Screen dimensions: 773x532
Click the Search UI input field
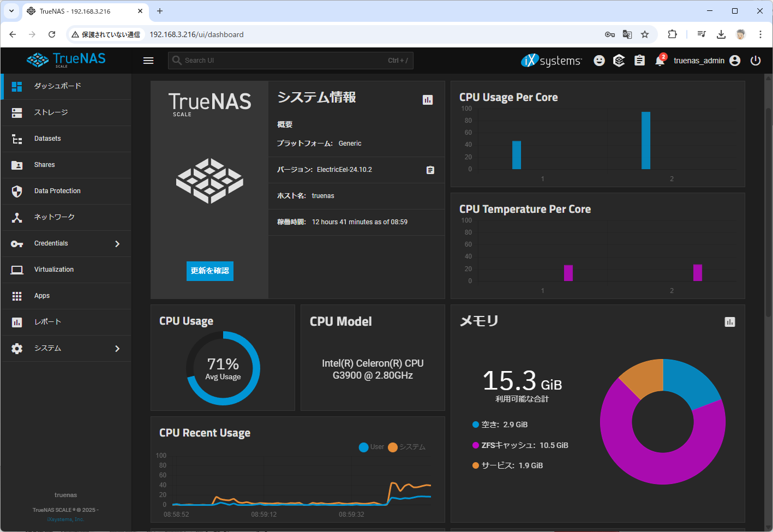pos(291,61)
